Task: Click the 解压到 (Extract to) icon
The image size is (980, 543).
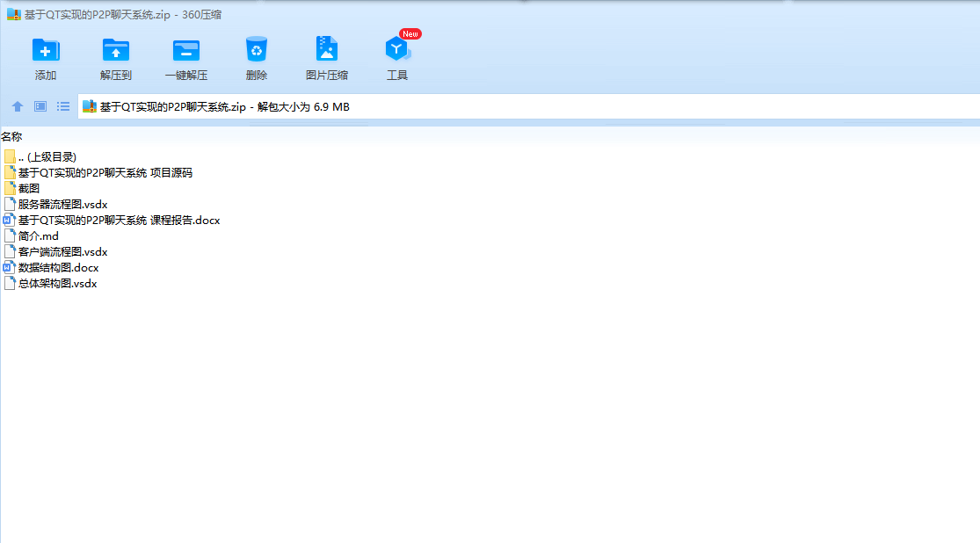Action: (x=116, y=50)
